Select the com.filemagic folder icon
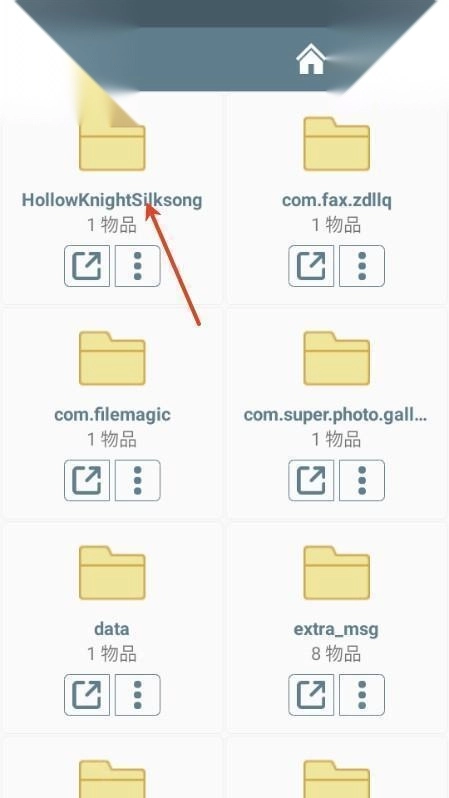 (x=112, y=358)
